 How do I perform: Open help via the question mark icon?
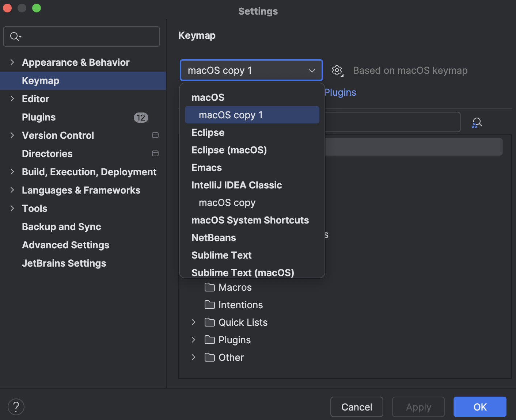pos(16,406)
